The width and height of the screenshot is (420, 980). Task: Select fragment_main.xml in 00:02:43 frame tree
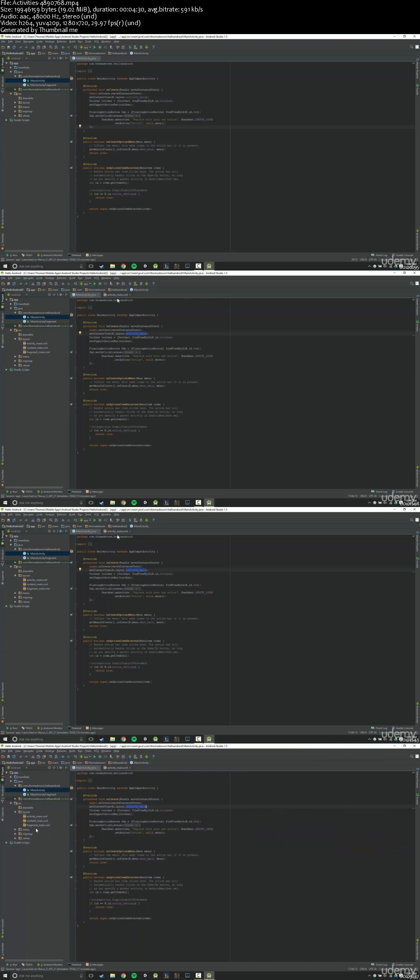(x=38, y=588)
